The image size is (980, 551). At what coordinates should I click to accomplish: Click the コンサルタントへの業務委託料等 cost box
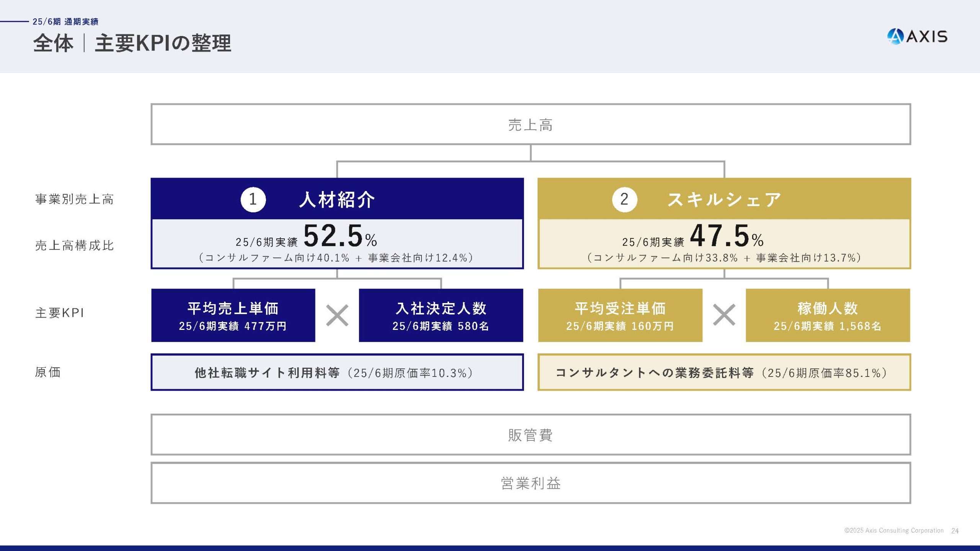point(724,372)
